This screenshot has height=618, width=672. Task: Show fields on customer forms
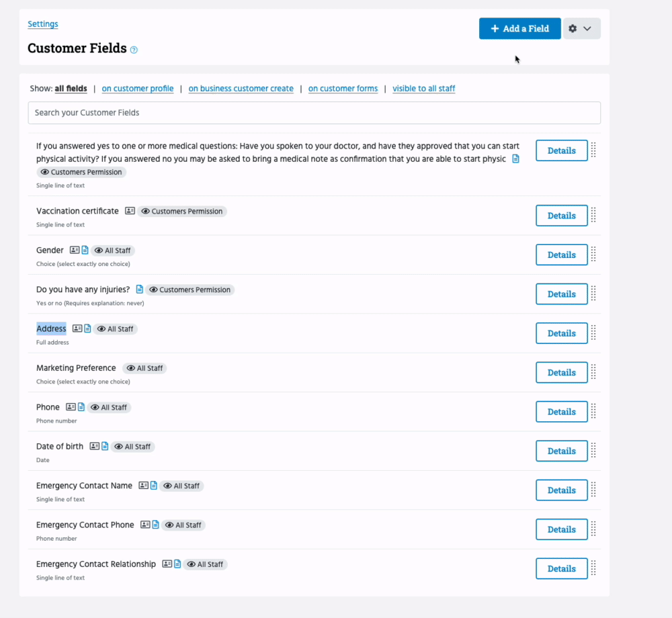coord(343,89)
